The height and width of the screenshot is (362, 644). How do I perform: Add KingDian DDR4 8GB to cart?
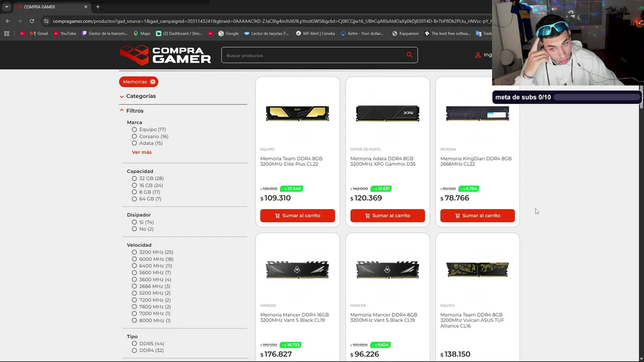[x=477, y=216]
